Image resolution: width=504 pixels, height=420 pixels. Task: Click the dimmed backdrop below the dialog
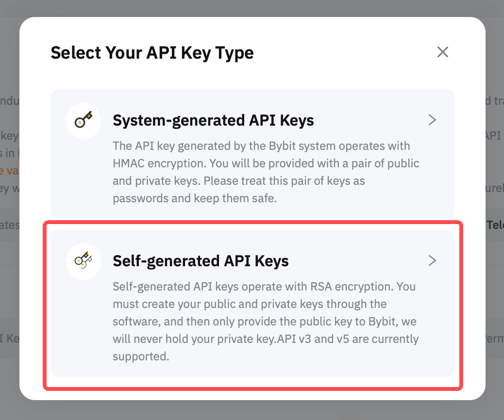point(252,411)
